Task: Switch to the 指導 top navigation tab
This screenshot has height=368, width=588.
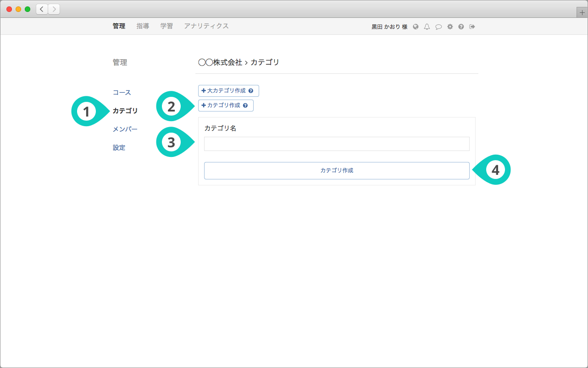Action: coord(143,26)
